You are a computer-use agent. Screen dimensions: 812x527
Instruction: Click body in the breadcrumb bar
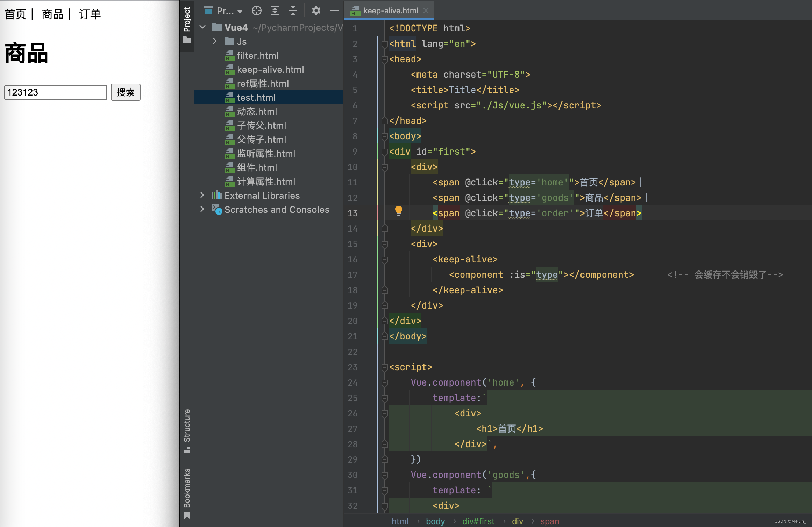(435, 521)
